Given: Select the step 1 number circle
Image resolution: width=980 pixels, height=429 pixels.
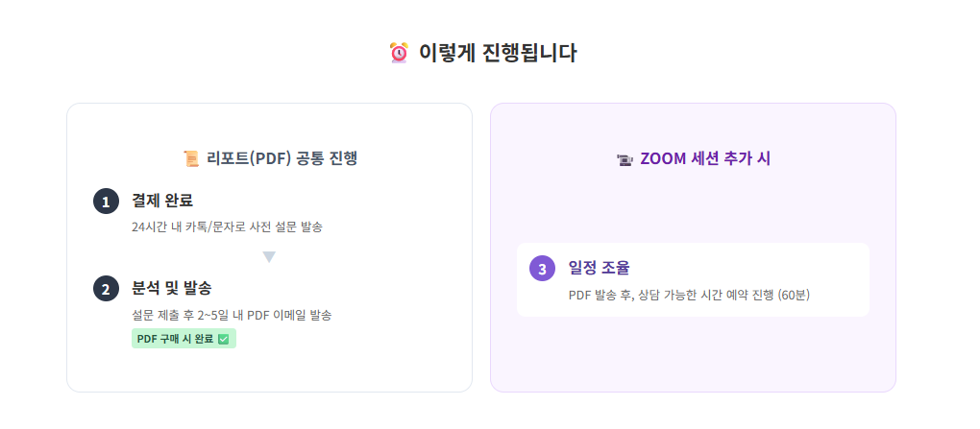Looking at the screenshot, I should (x=106, y=202).
